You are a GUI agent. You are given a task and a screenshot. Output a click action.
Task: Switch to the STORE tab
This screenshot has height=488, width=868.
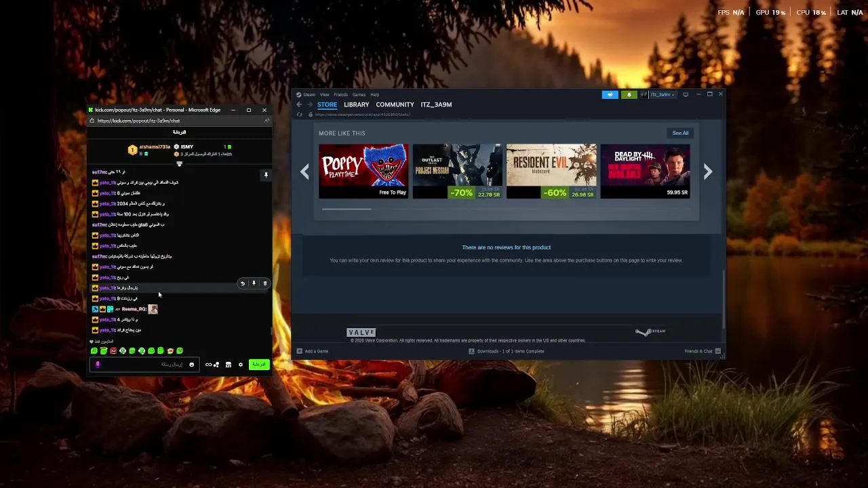coord(327,104)
